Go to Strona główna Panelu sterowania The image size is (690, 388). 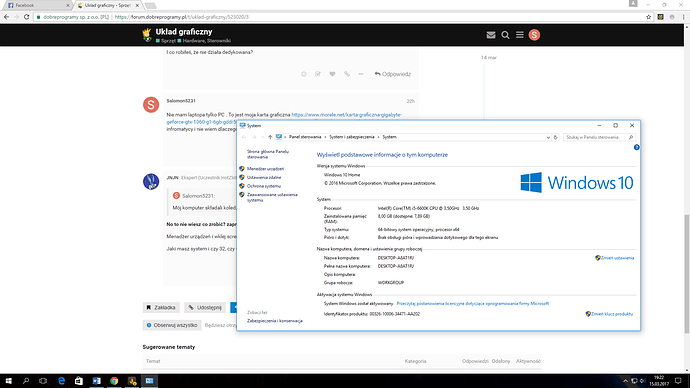[x=268, y=154]
